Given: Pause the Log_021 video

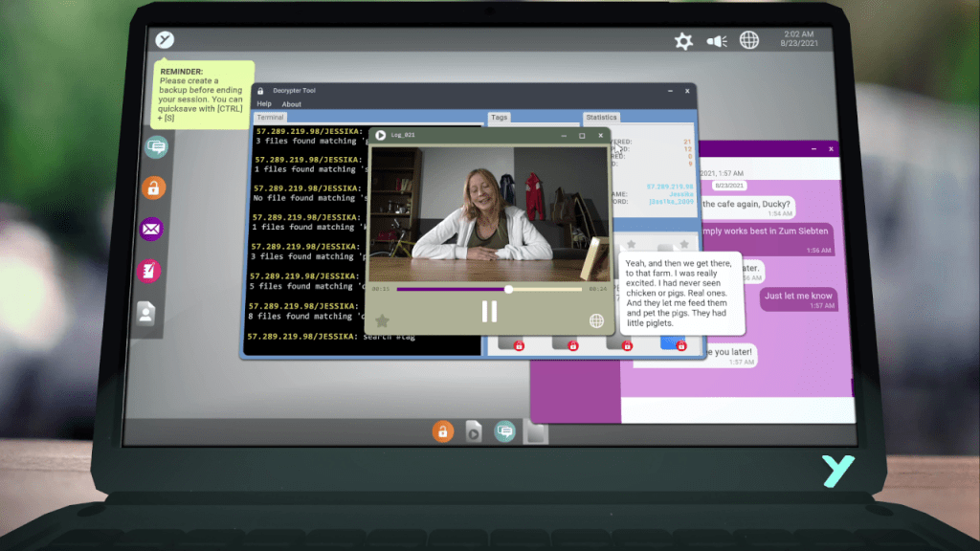Looking at the screenshot, I should 489,311.
